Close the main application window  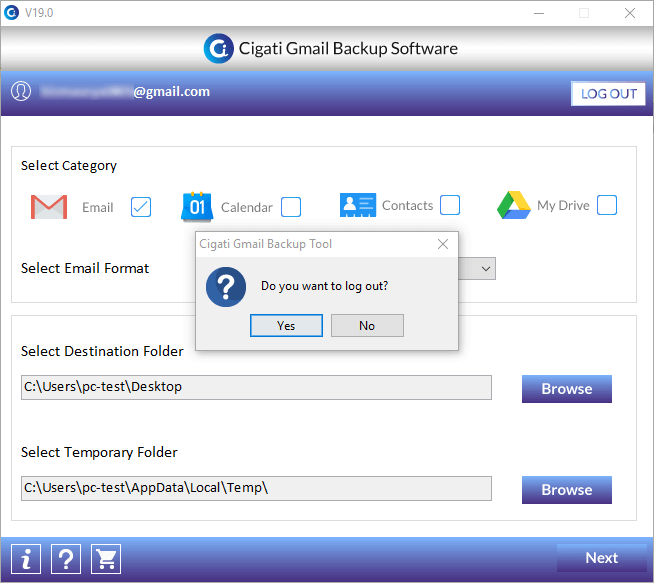[x=630, y=13]
